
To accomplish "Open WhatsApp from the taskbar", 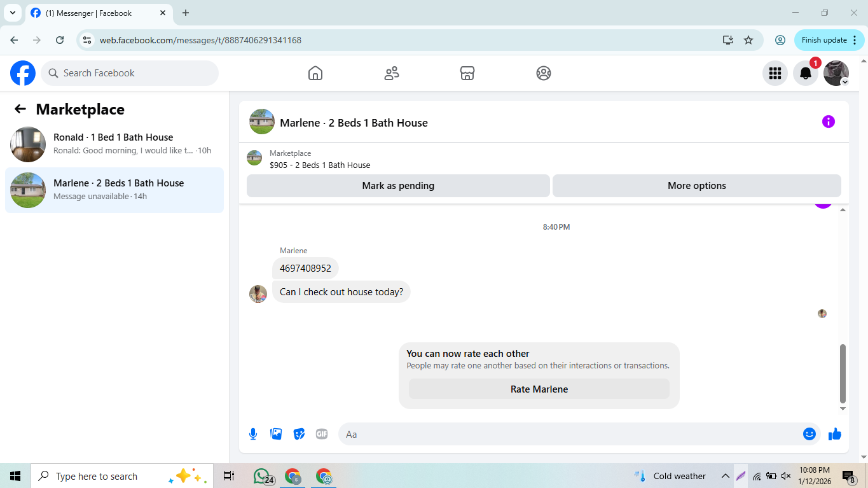I will point(263,476).
